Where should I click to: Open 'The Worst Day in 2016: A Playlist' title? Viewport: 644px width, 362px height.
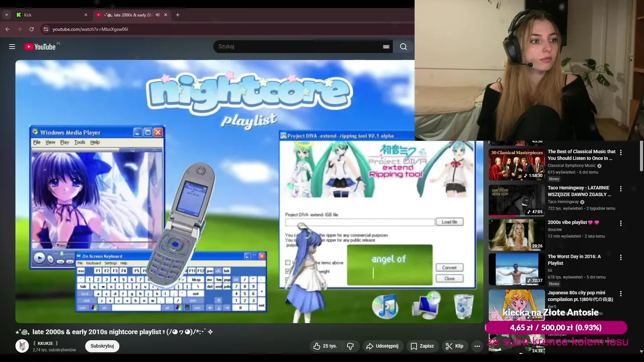coord(574,259)
